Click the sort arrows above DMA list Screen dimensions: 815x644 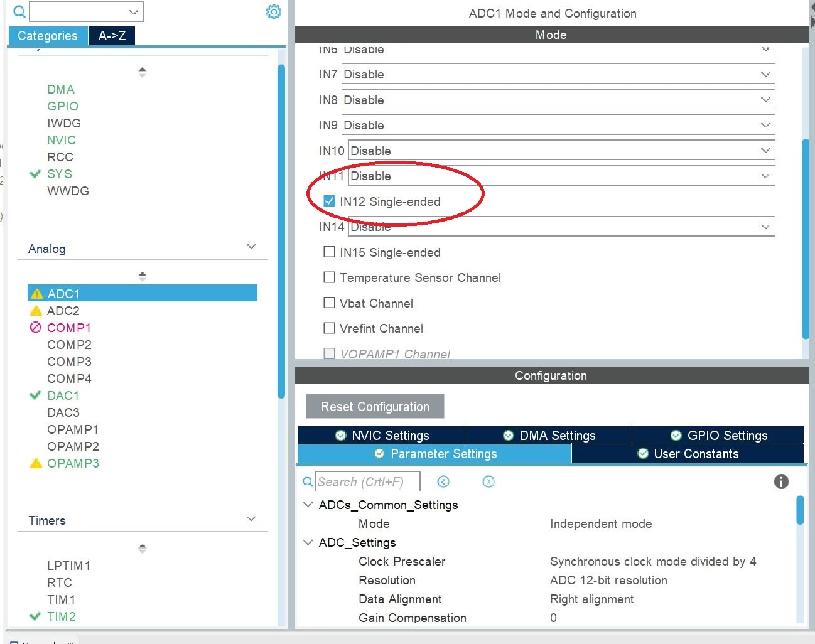click(x=143, y=72)
